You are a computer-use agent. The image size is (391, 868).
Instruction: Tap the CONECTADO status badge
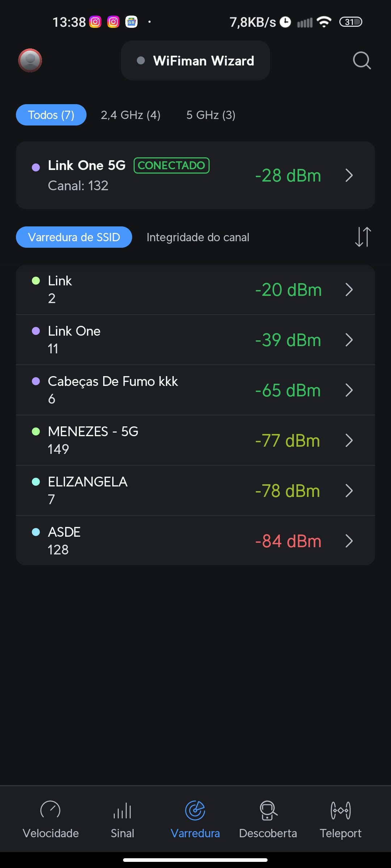click(x=172, y=166)
